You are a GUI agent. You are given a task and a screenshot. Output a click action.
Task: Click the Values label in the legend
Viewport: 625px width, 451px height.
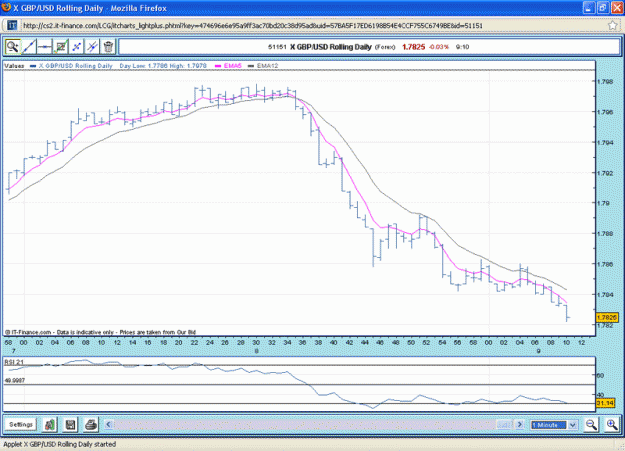(14, 66)
